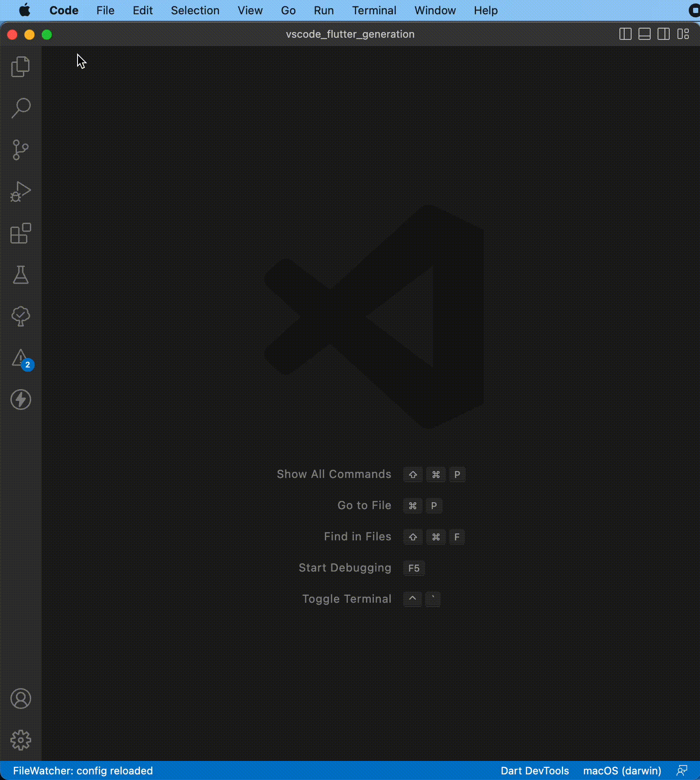700x780 pixels.
Task: Open the tree icon view in activity bar
Action: pyautogui.click(x=20, y=316)
